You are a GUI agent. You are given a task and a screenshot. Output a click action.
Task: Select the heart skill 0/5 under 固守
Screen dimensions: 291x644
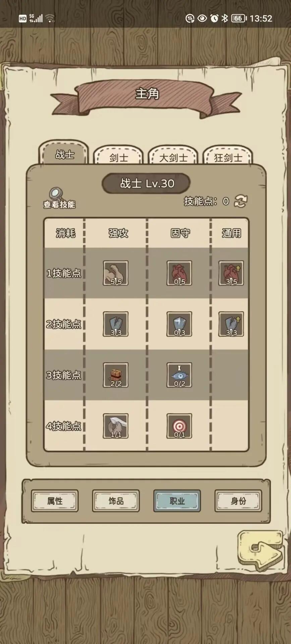[179, 273]
